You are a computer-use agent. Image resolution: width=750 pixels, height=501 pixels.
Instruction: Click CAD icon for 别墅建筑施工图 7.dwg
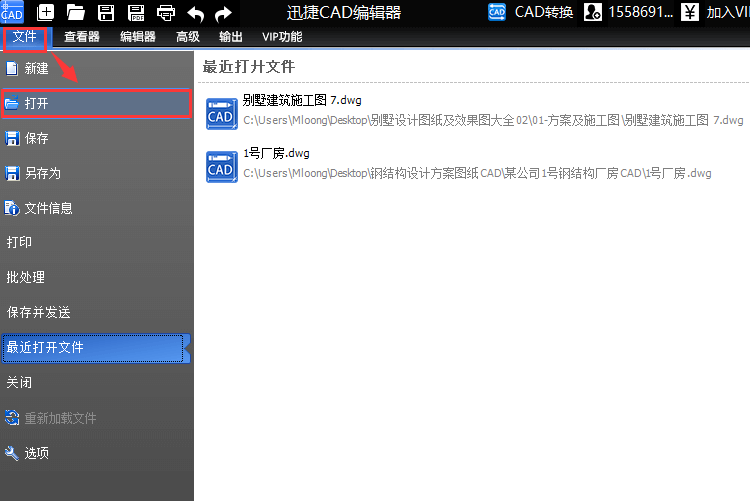(221, 114)
